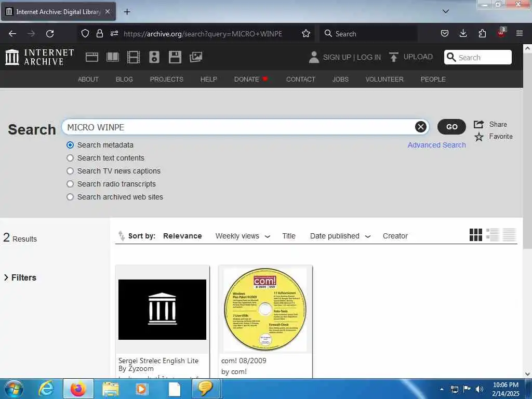Open the Sergei Strelec English Lite thumbnail

click(x=162, y=310)
